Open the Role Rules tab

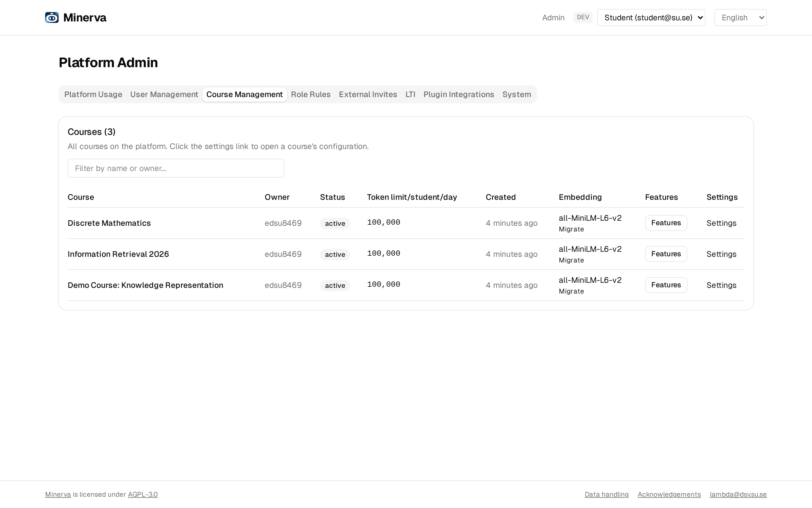tap(311, 95)
